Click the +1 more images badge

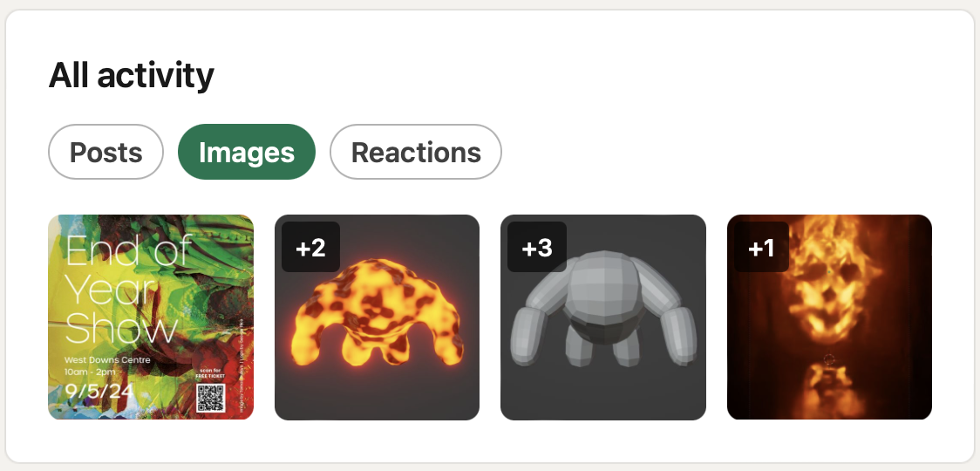[x=761, y=247]
